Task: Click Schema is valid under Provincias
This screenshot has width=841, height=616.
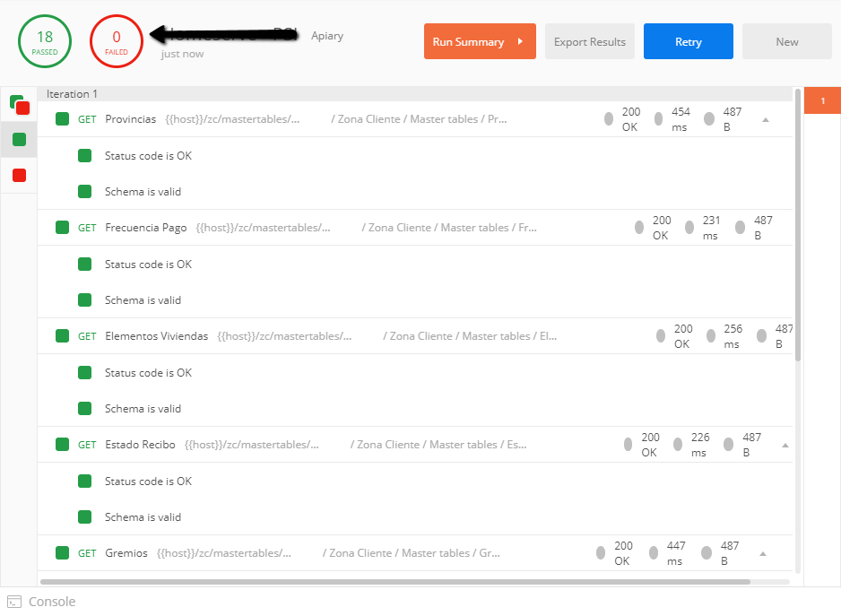Action: 143,192
